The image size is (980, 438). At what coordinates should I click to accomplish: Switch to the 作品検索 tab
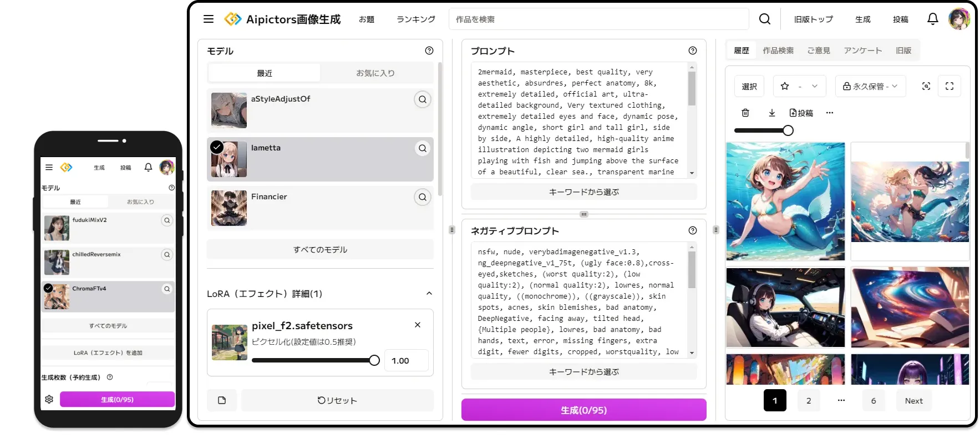[778, 50]
